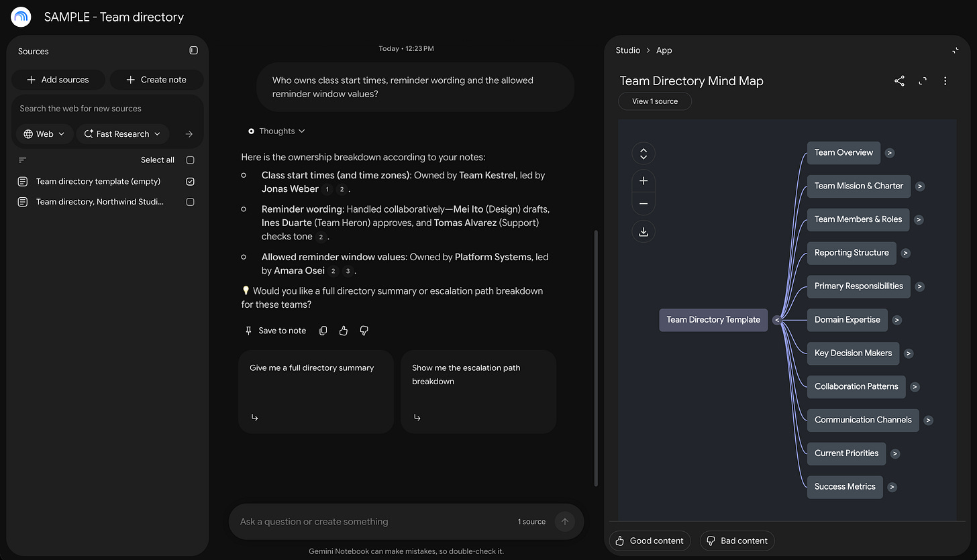Open the Web source type dropdown
The image size is (977, 560).
tap(44, 134)
